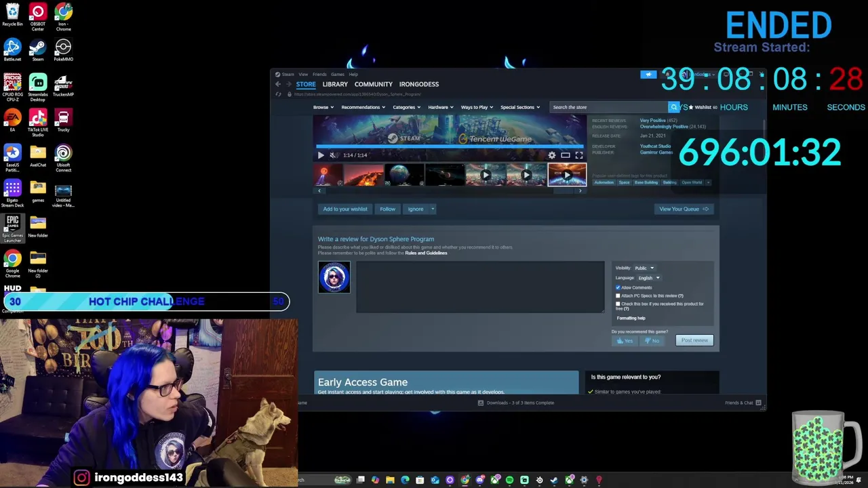Open Battle.net desktop shortcut
Image resolution: width=868 pixels, height=488 pixels.
point(12,50)
